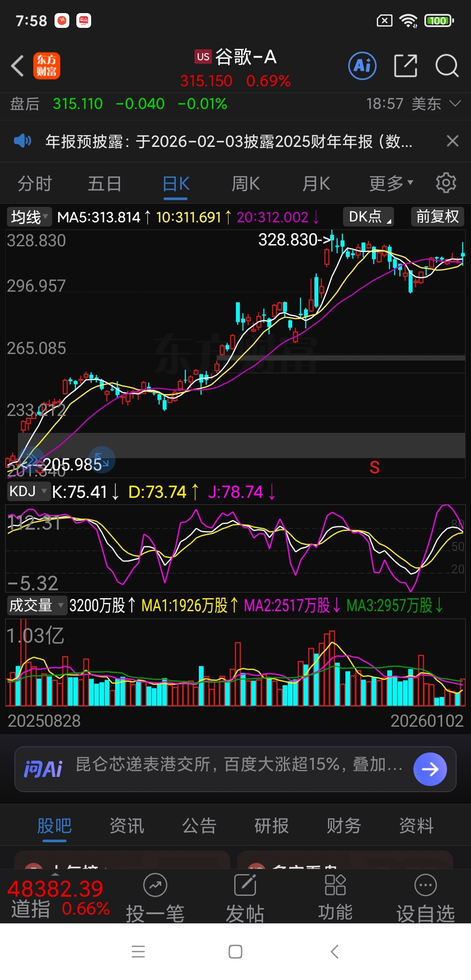This screenshot has height=980, width=471.
Task: Open the 更多 period dropdown
Action: tap(391, 184)
